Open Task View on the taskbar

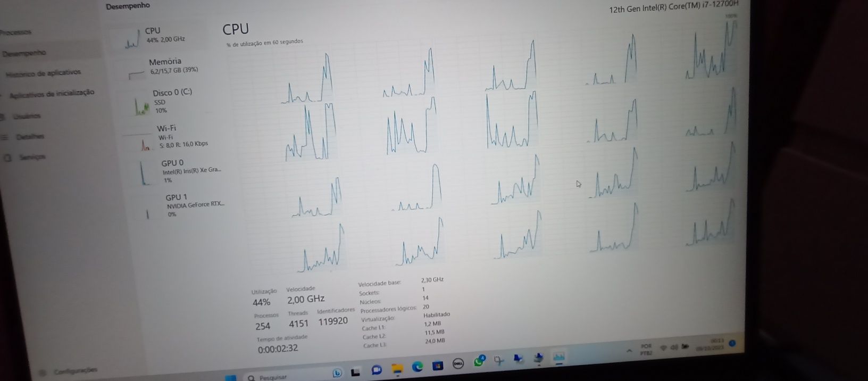(x=356, y=372)
